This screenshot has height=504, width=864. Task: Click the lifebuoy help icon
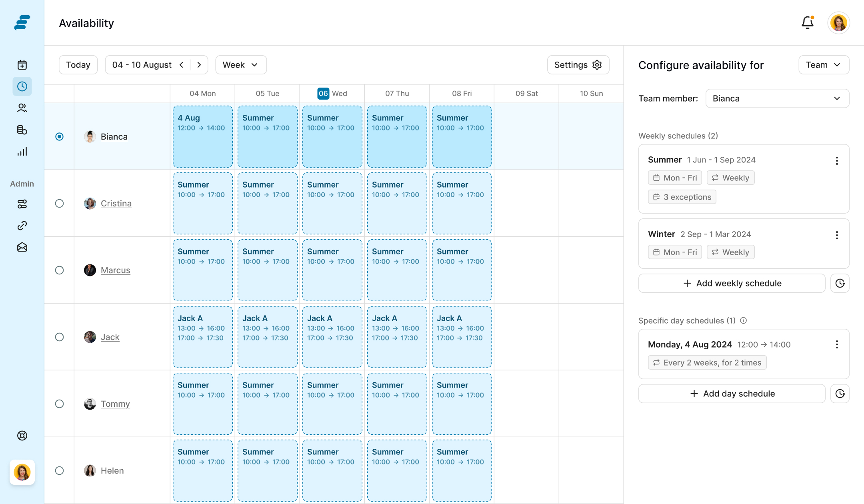[22, 436]
